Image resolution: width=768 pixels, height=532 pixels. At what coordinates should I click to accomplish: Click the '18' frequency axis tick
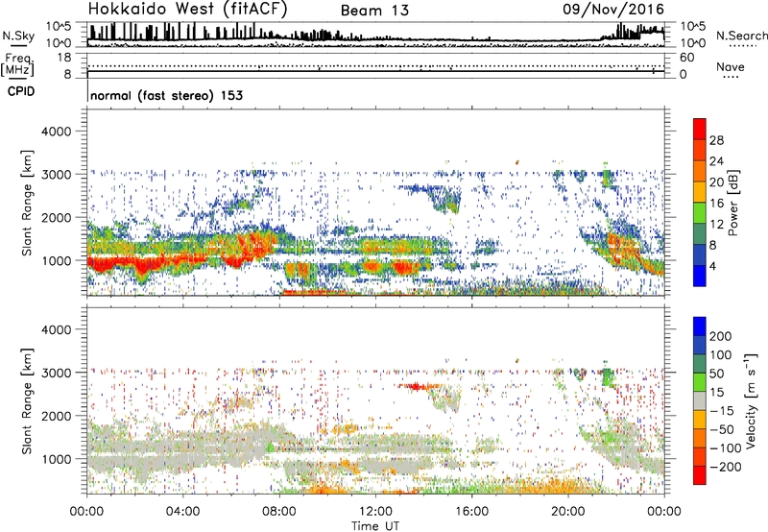(x=64, y=58)
